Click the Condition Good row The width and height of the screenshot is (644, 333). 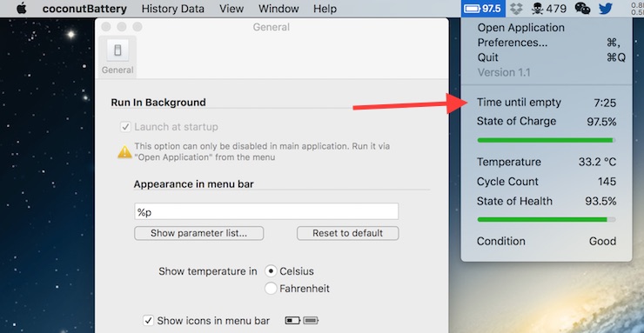tap(547, 241)
